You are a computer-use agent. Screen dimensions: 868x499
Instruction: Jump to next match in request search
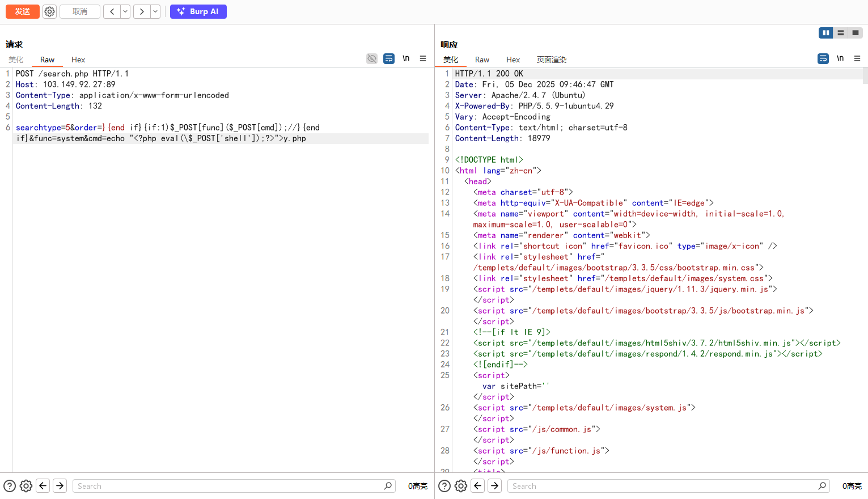click(60, 486)
